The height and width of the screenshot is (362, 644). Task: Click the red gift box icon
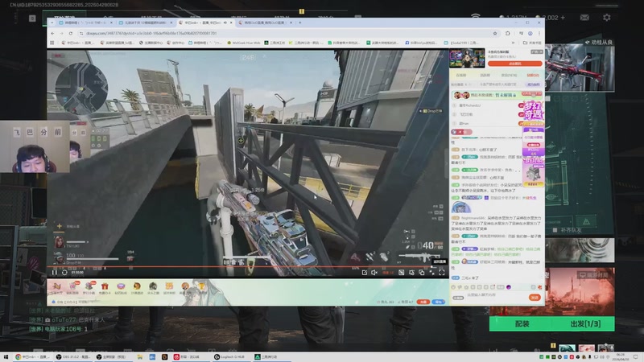coord(105,286)
